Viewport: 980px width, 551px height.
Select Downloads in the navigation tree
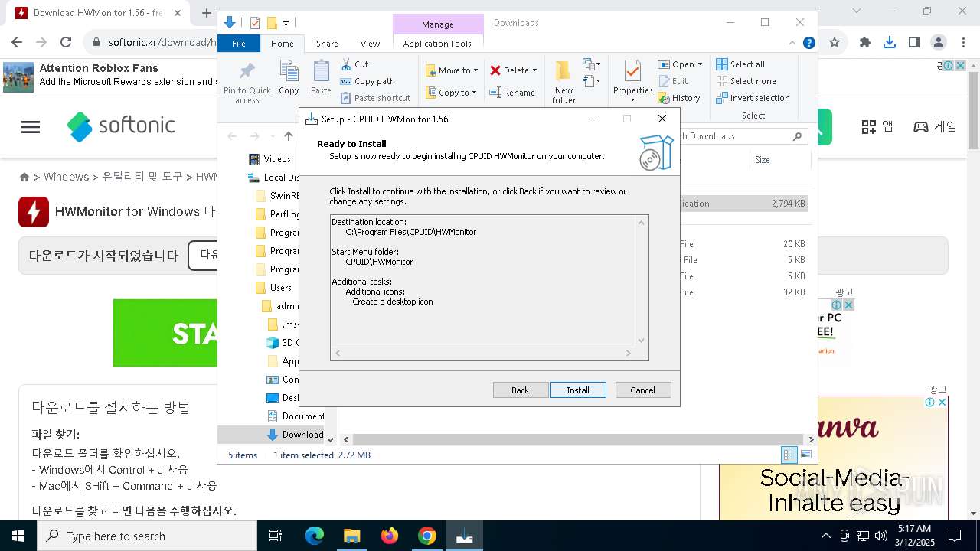pos(296,435)
